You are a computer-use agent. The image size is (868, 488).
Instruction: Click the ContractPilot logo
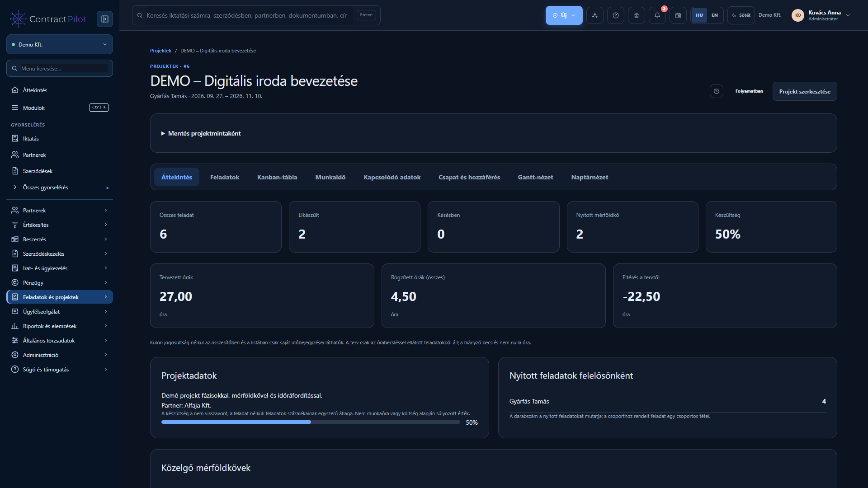click(x=48, y=19)
